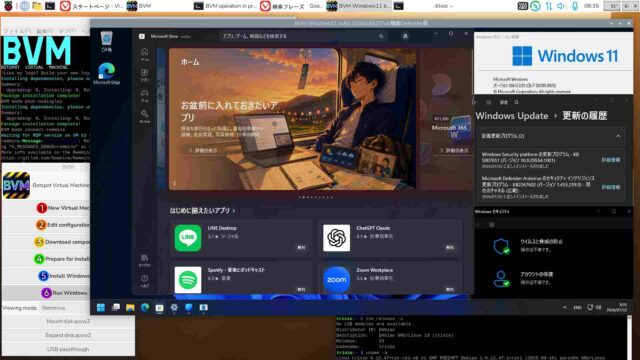This screenshot has height=360, width=640.
Task: Open Library in Microsoft Store sidebar
Action: [x=144, y=260]
